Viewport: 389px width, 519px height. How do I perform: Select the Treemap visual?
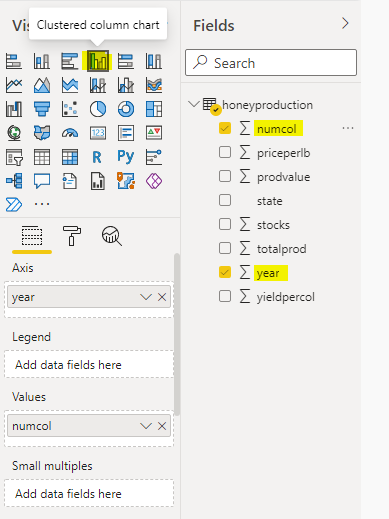154,109
